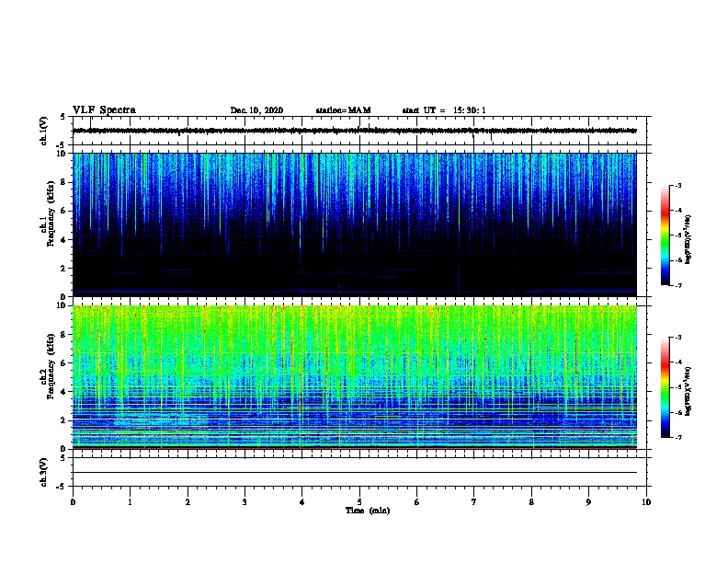Click the time axis tick label "10"
Image resolution: width=728 pixels, height=563 pixels.
point(646,502)
